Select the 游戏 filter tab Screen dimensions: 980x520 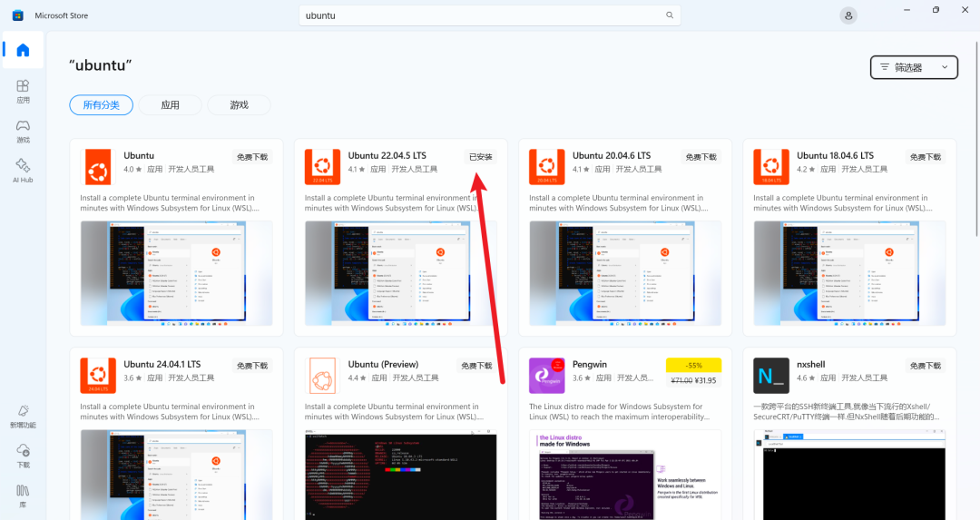pos(239,105)
